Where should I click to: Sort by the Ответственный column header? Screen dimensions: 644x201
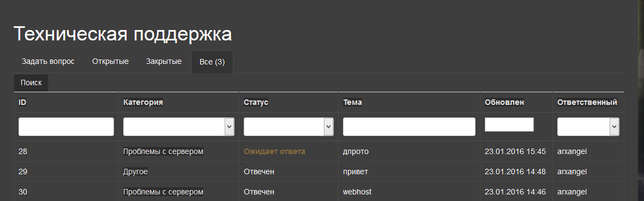(x=587, y=102)
